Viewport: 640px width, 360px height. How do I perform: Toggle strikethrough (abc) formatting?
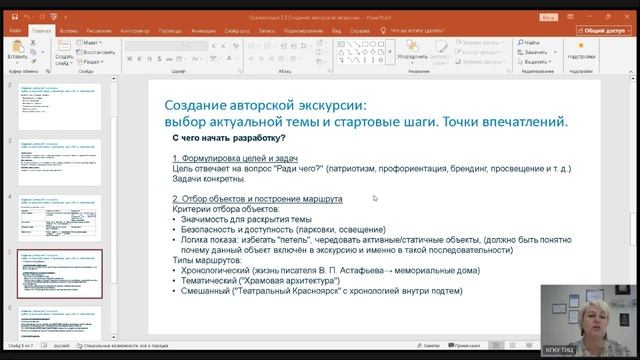pos(169,59)
